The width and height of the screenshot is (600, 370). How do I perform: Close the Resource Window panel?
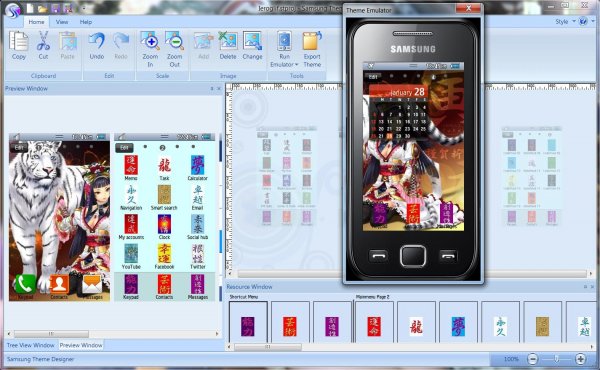click(x=592, y=287)
